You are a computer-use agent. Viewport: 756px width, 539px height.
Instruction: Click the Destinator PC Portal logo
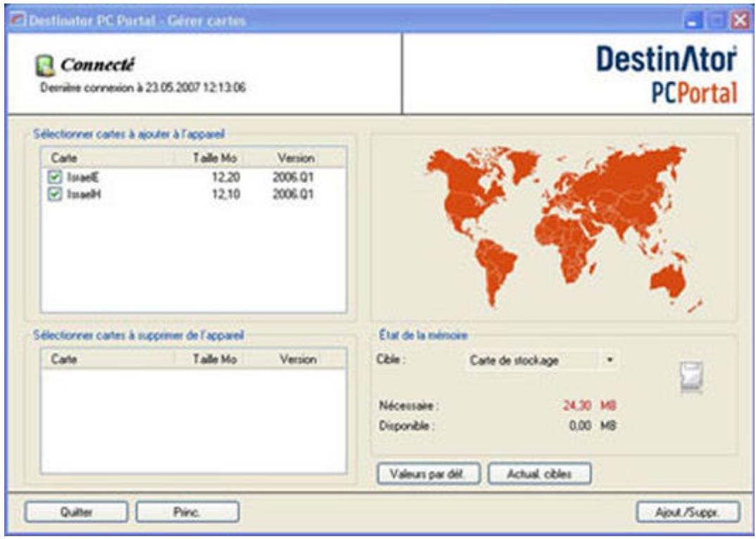pos(667,75)
